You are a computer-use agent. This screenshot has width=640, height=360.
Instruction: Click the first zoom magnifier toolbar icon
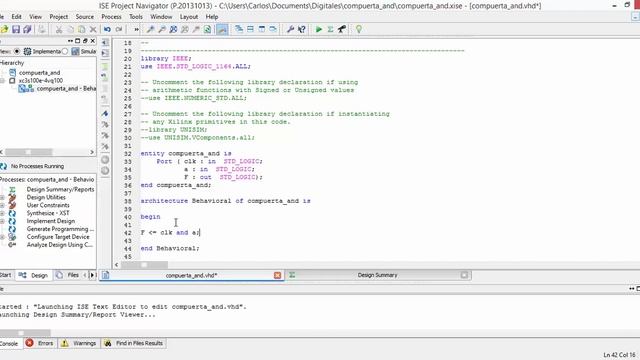150,29
